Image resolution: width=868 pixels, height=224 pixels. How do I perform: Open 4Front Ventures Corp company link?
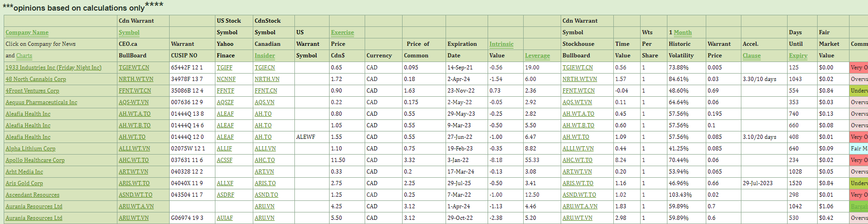[x=32, y=91]
